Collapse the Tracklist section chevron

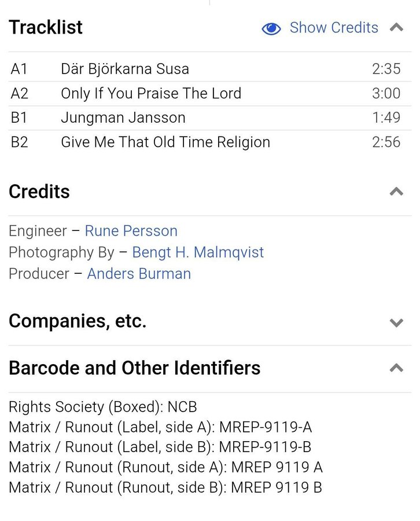[396, 27]
